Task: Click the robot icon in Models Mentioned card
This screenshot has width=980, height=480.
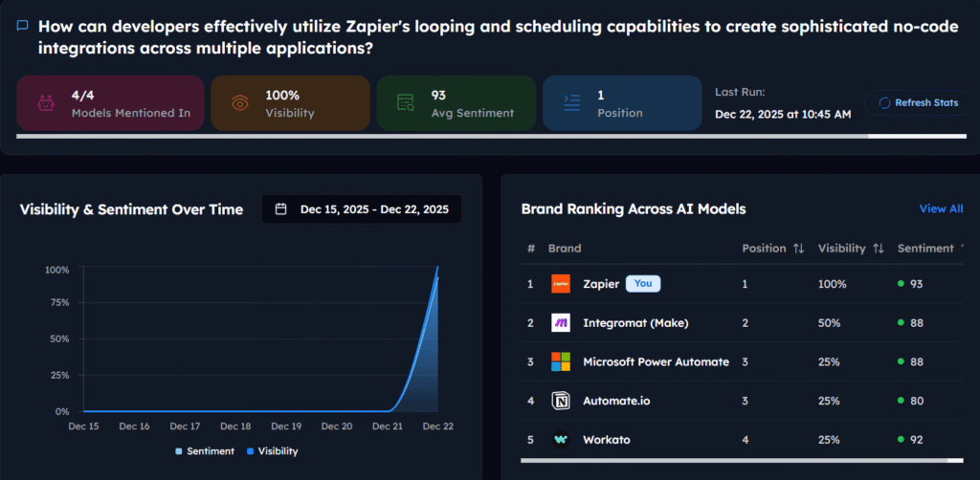Action: pyautogui.click(x=46, y=103)
